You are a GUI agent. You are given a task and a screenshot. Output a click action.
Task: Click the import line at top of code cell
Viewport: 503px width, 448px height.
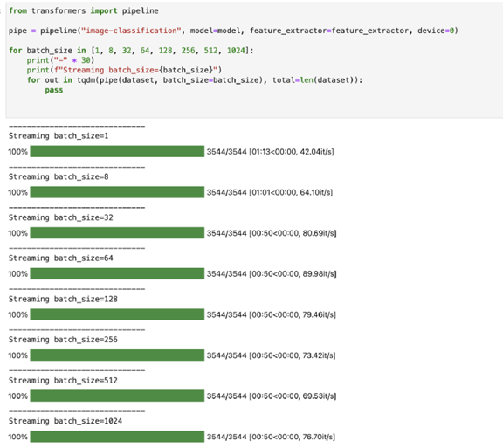point(84,10)
